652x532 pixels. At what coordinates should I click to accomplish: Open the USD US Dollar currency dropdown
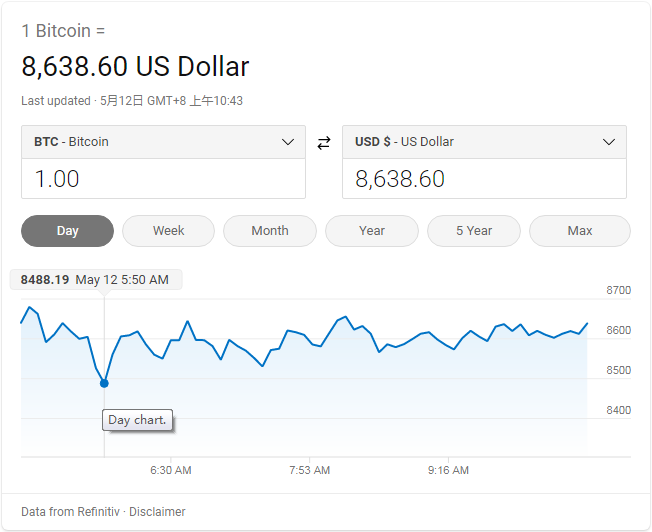(484, 142)
